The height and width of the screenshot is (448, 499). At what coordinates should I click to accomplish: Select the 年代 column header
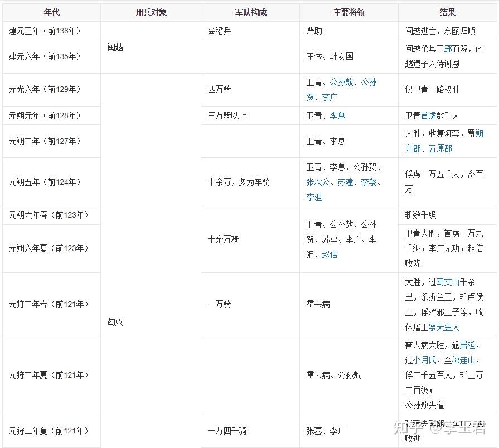click(52, 12)
